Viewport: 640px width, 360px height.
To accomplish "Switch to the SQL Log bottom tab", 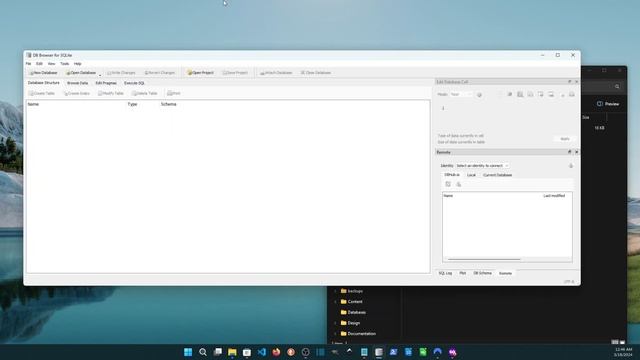I will pyautogui.click(x=445, y=273).
